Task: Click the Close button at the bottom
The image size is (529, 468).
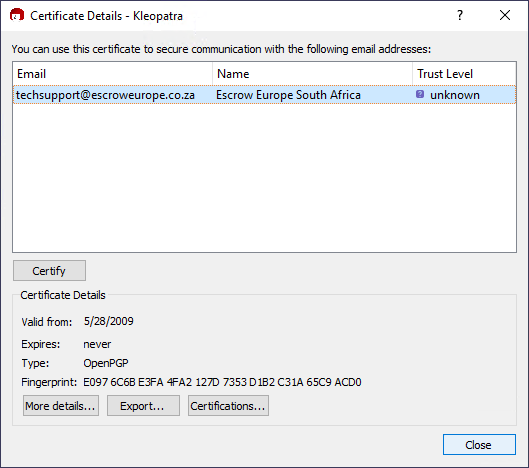Action: 479,444
